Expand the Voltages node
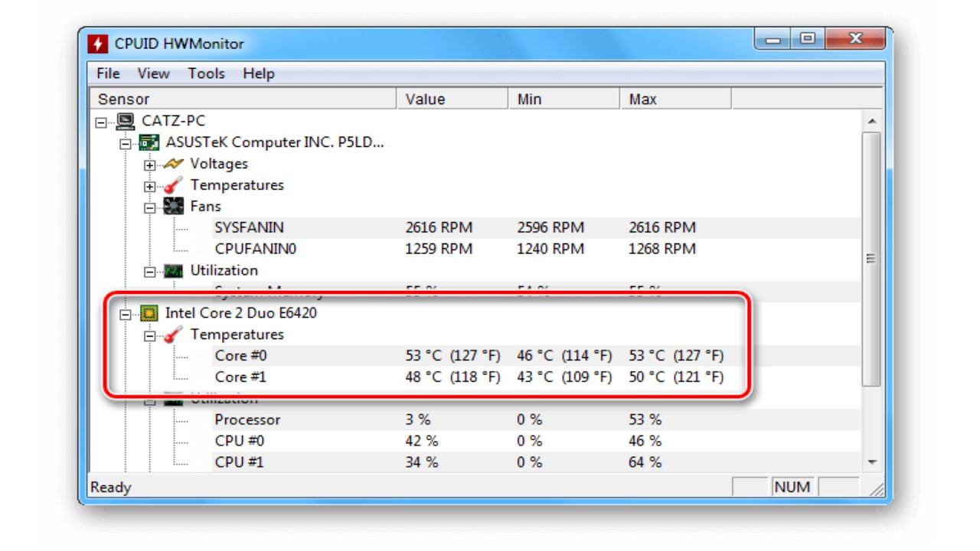 [151, 165]
